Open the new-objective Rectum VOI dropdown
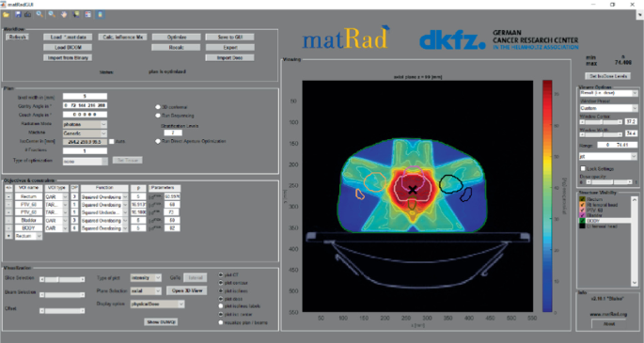644x343 pixels. coord(28,236)
